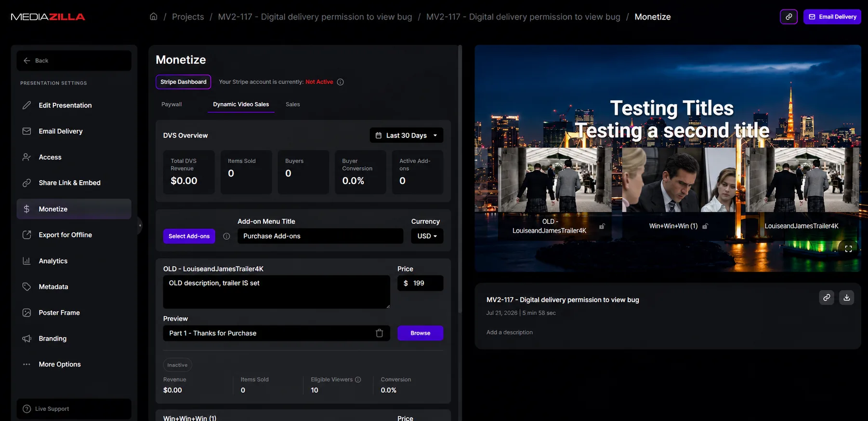Screen dimensions: 868x421
Task: Click the Projects breadcrumb link
Action: 188,16
